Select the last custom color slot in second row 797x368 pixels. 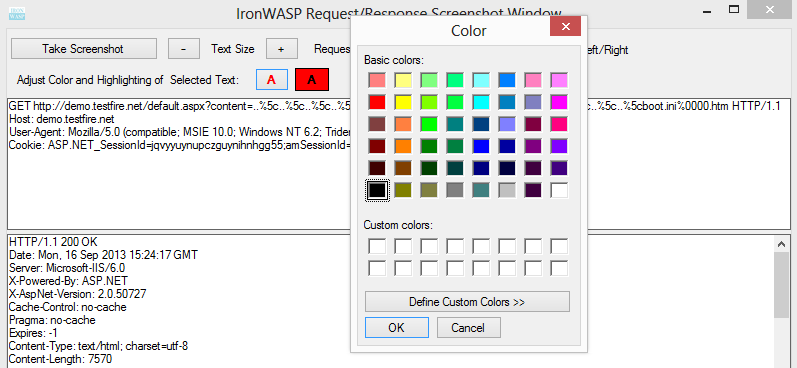[x=559, y=268]
